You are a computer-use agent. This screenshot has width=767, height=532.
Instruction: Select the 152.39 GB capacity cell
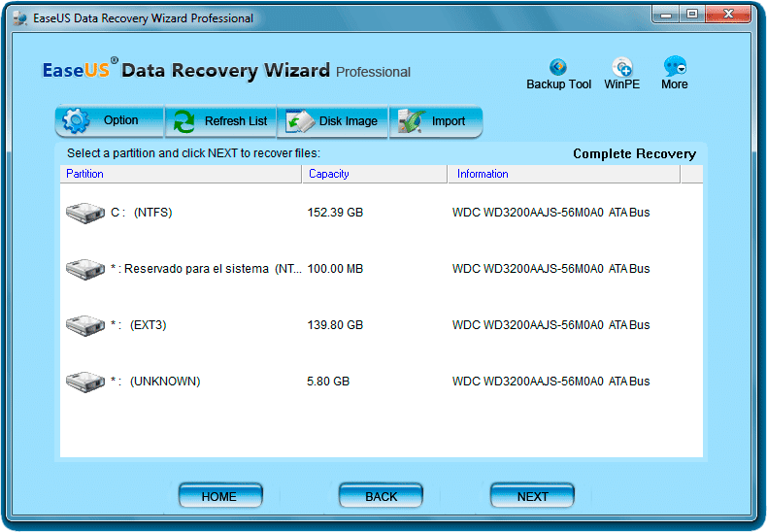pyautogui.click(x=335, y=213)
